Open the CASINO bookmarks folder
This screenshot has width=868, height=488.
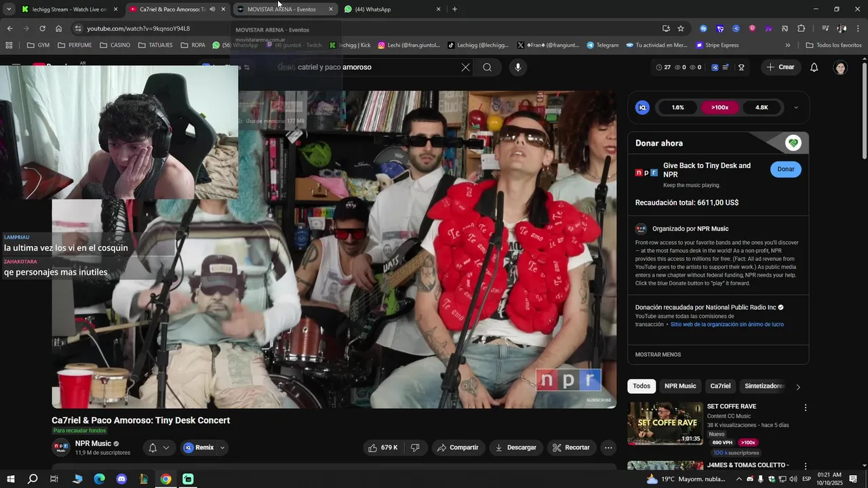point(115,45)
